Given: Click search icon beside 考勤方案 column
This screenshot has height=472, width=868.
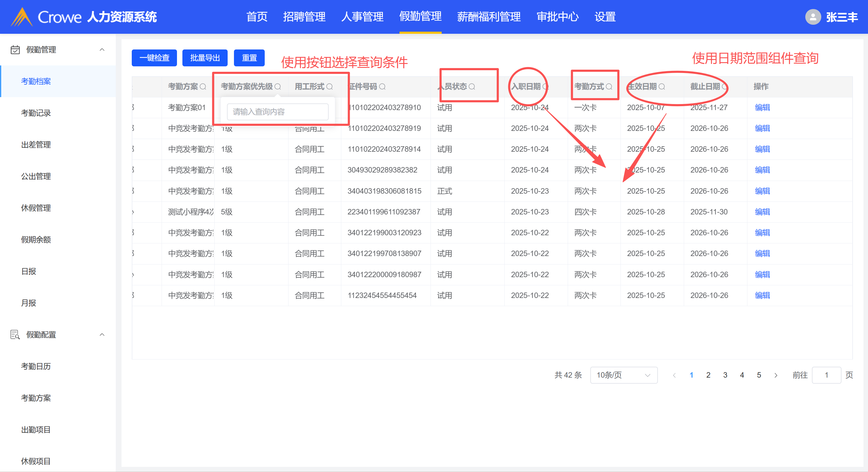Looking at the screenshot, I should tap(203, 87).
